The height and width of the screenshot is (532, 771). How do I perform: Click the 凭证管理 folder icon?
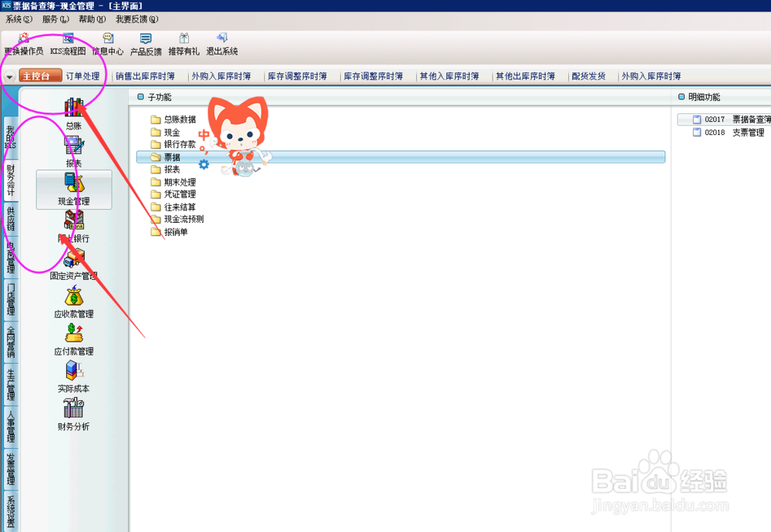pyautogui.click(x=156, y=194)
